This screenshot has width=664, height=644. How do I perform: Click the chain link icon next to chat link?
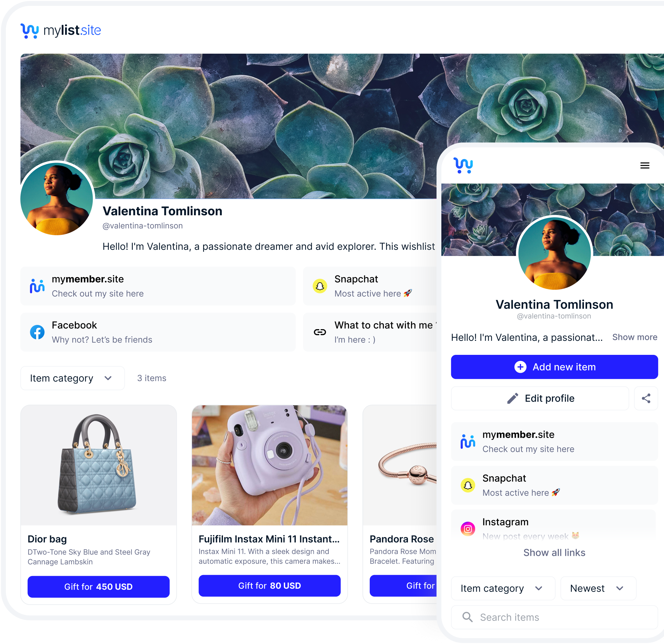click(319, 332)
